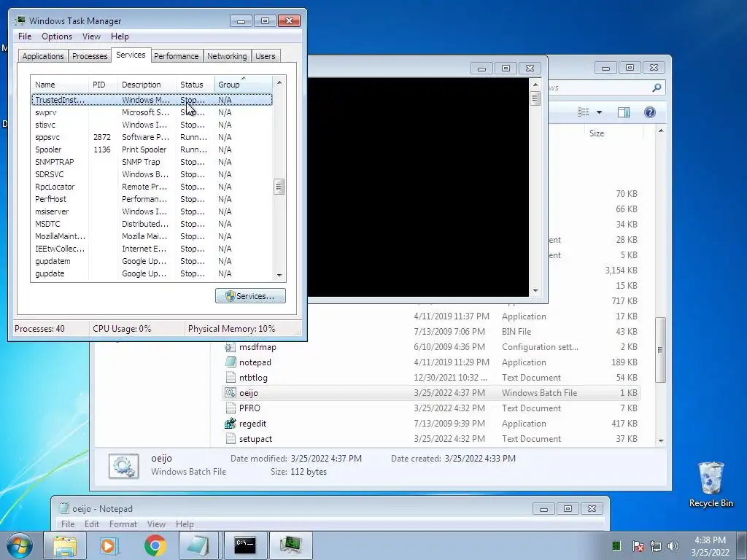Select the msiserver service row
This screenshot has height=560, width=747.
[x=152, y=211]
